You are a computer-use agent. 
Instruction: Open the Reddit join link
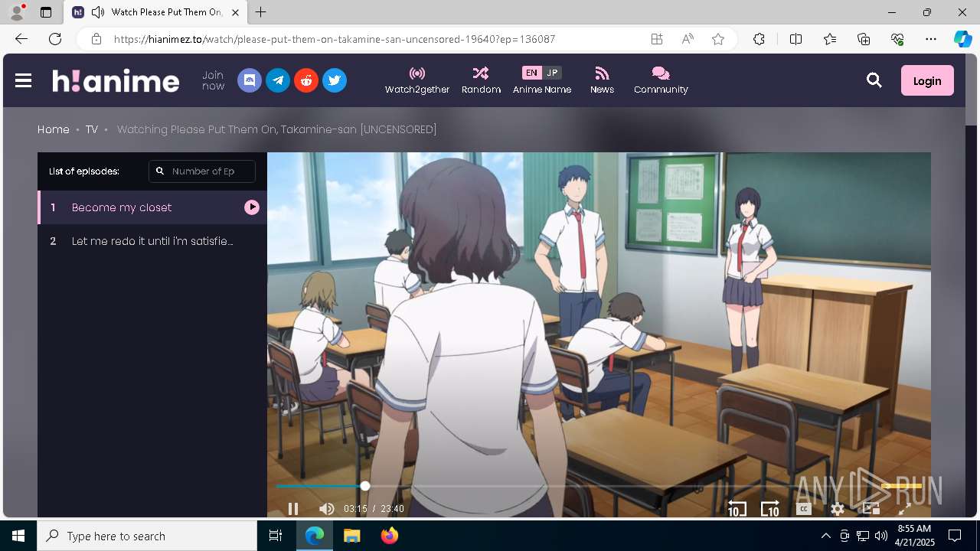(x=306, y=80)
